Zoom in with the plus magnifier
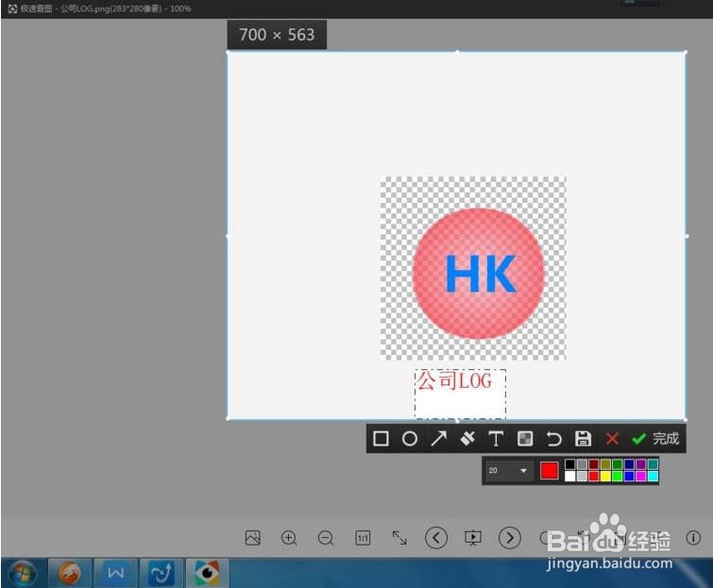713x588 pixels. [x=289, y=538]
